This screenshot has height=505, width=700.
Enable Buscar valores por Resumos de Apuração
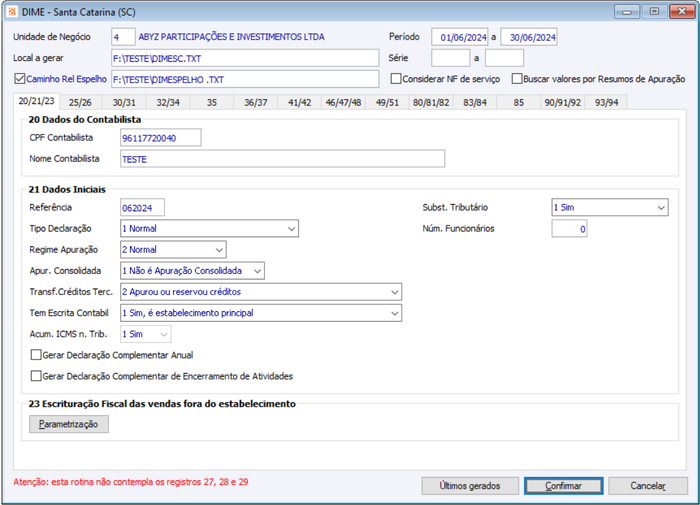[x=517, y=79]
